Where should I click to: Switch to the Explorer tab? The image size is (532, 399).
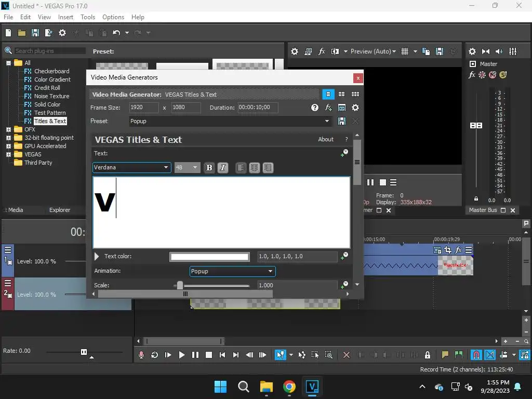coord(60,210)
